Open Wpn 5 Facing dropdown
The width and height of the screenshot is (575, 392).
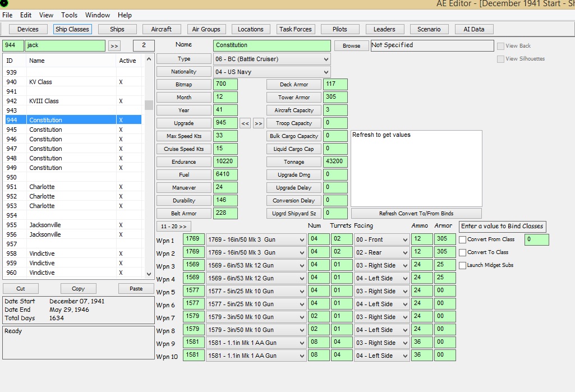point(382,291)
